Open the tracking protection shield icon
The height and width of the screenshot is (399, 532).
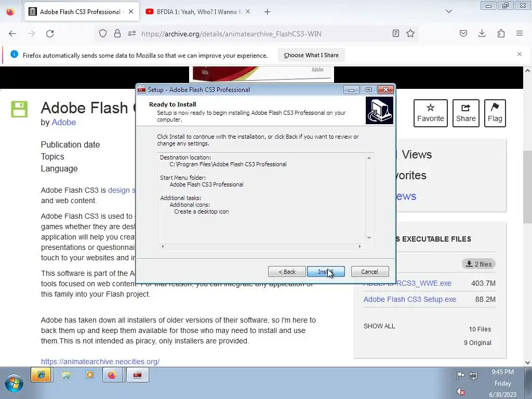tap(103, 33)
